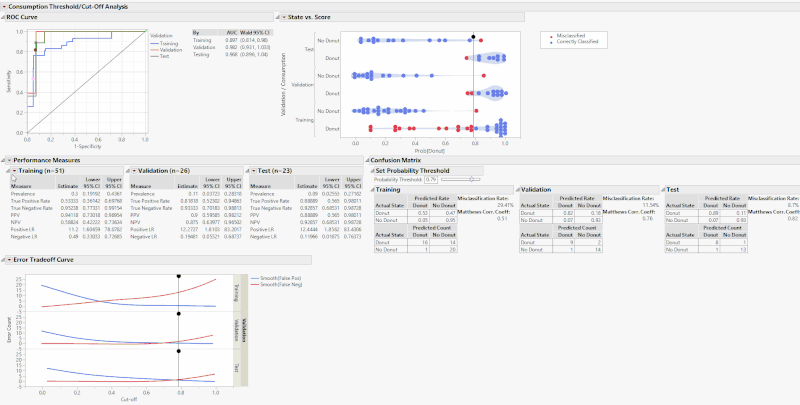This screenshot has height=405, width=800.
Task: Collapse the Confusion Matrix section
Action: pyautogui.click(x=367, y=160)
